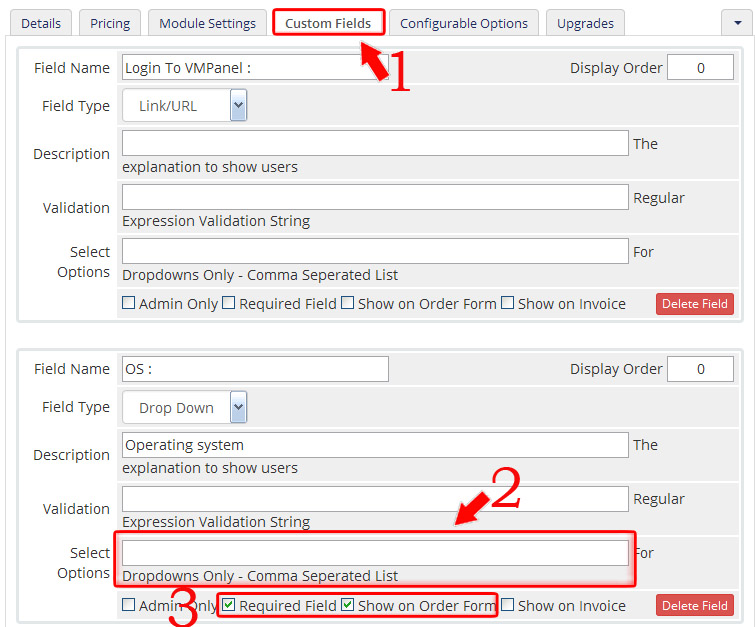Enable Show on Invoice for first field

point(507,303)
